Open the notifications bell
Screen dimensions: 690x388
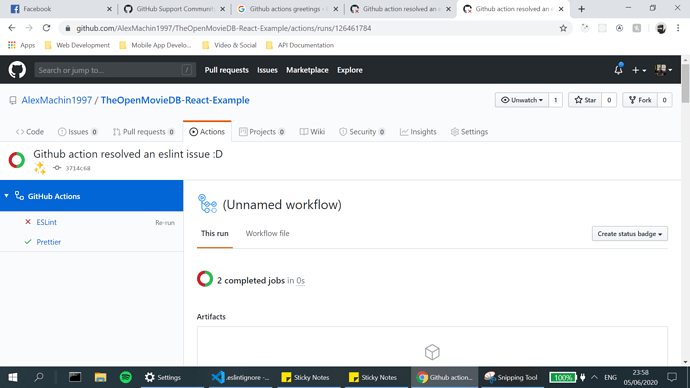[618, 70]
